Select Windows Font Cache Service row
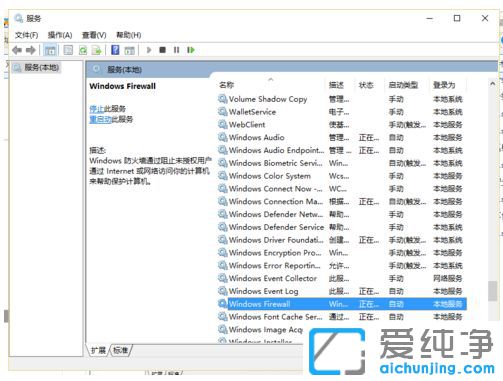The image size is (503, 381). pos(342,317)
